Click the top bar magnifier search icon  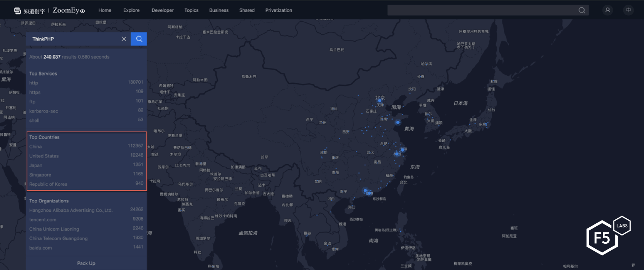point(582,10)
